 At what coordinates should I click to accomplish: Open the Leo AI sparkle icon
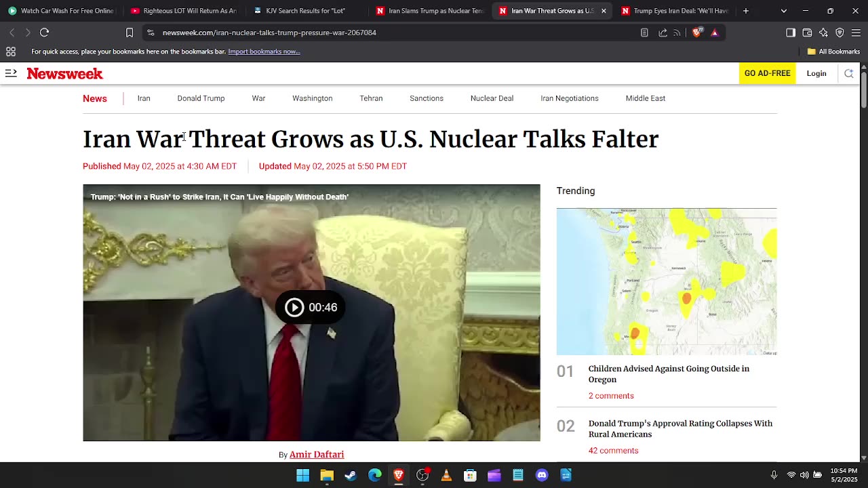[x=823, y=33]
